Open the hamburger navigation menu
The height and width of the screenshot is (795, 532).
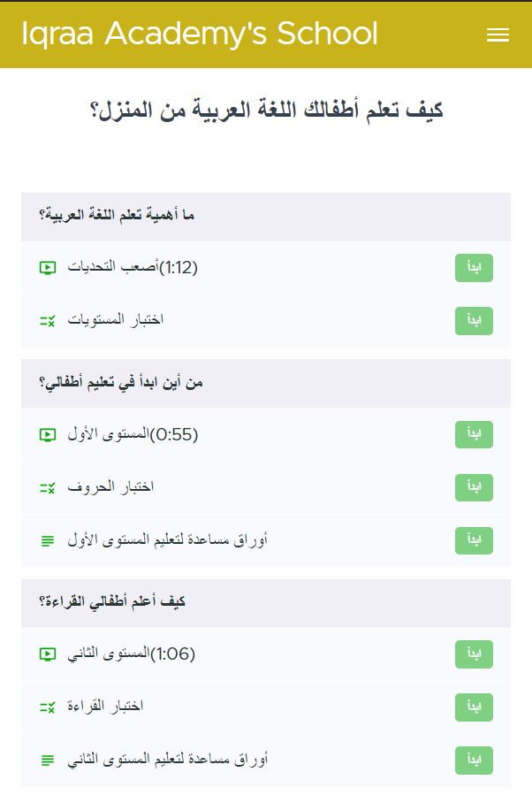(498, 34)
